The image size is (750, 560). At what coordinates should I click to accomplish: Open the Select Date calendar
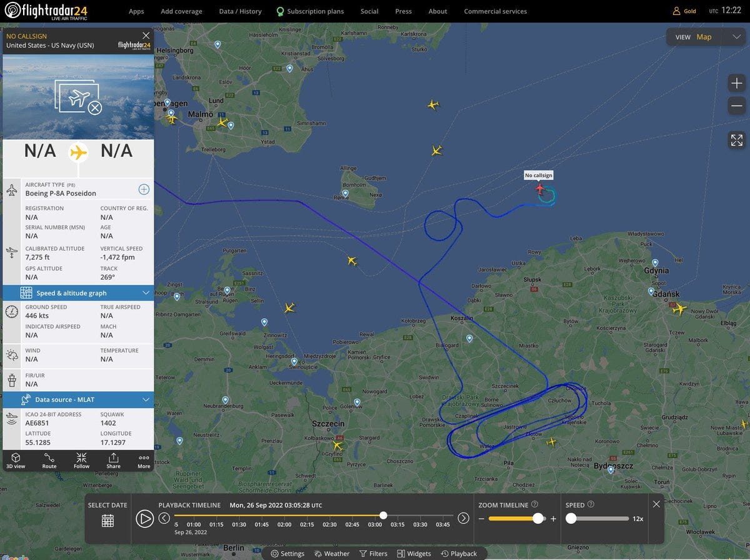pyautogui.click(x=107, y=520)
